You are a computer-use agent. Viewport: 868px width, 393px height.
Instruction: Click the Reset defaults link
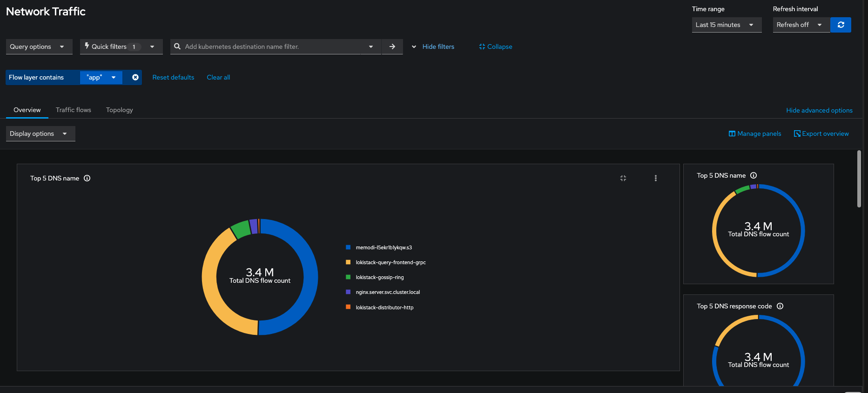point(173,77)
